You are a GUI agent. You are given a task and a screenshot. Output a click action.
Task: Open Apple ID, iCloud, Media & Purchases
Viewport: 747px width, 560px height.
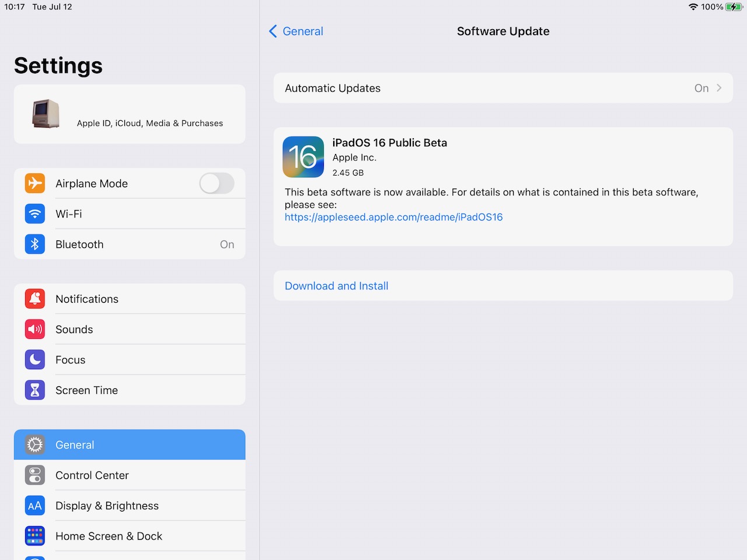[130, 114]
